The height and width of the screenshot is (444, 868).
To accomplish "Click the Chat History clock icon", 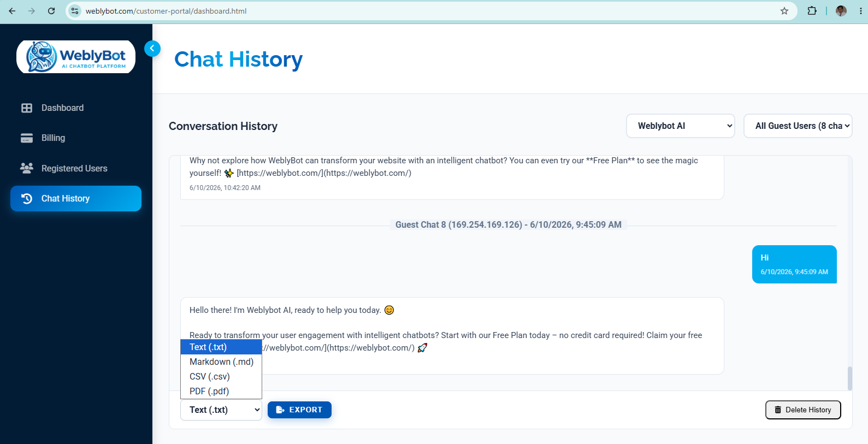I will coord(27,198).
